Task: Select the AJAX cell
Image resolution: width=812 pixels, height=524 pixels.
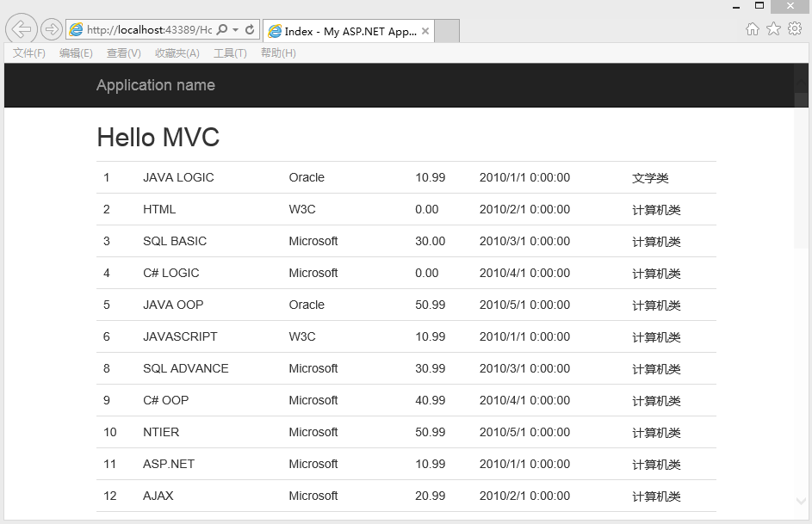Action: [158, 496]
